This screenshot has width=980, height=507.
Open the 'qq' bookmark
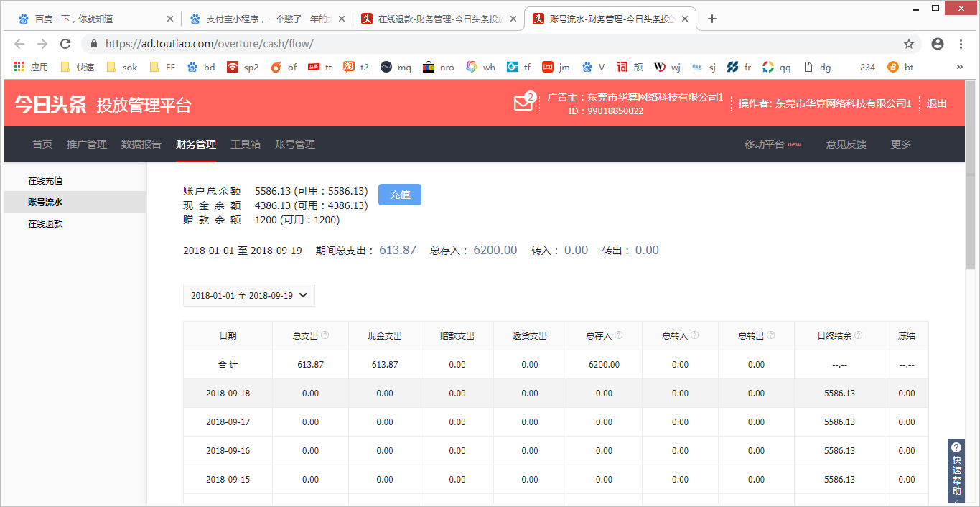pos(777,67)
